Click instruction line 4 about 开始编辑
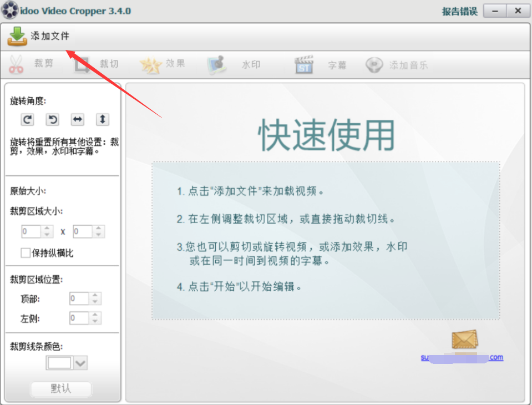Image resolution: width=532 pixels, height=405 pixels. click(x=239, y=287)
